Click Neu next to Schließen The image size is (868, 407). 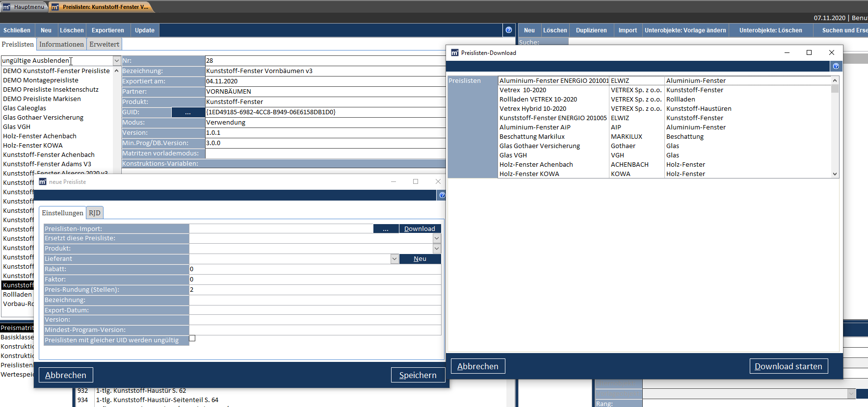[x=46, y=30]
